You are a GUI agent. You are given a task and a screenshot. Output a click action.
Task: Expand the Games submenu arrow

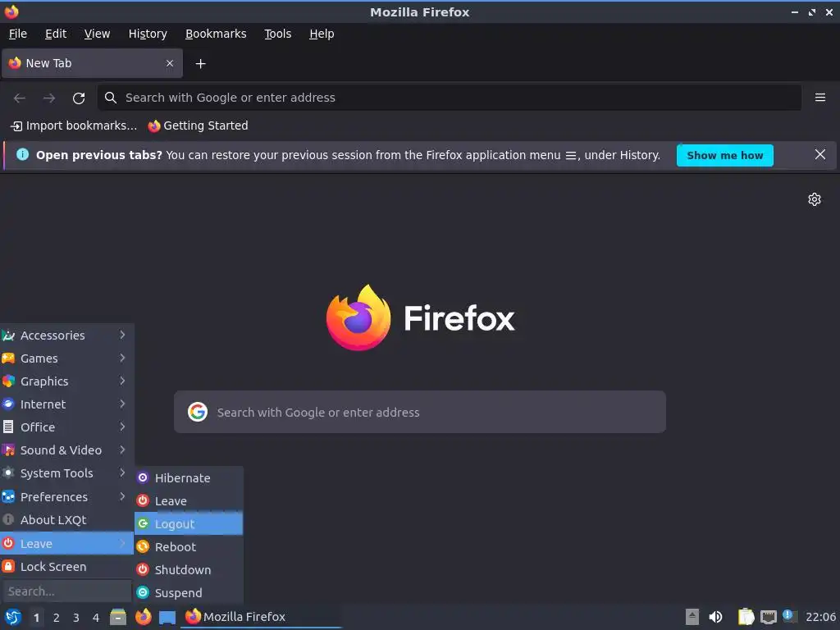[122, 358]
